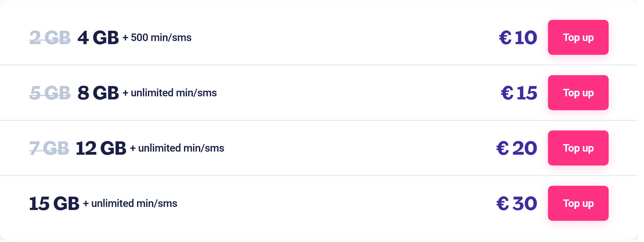The width and height of the screenshot is (644, 242).
Task: Select the bold 8 GB data amount
Action: [x=98, y=93]
